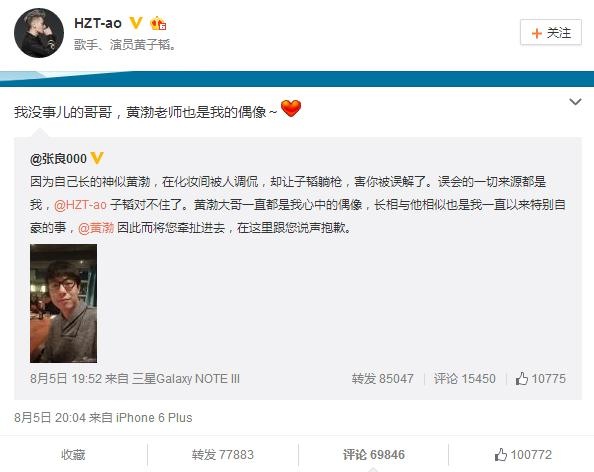The height and width of the screenshot is (472, 594).
Task: Like the post via thumbs-up 100772
Action: tap(523, 455)
